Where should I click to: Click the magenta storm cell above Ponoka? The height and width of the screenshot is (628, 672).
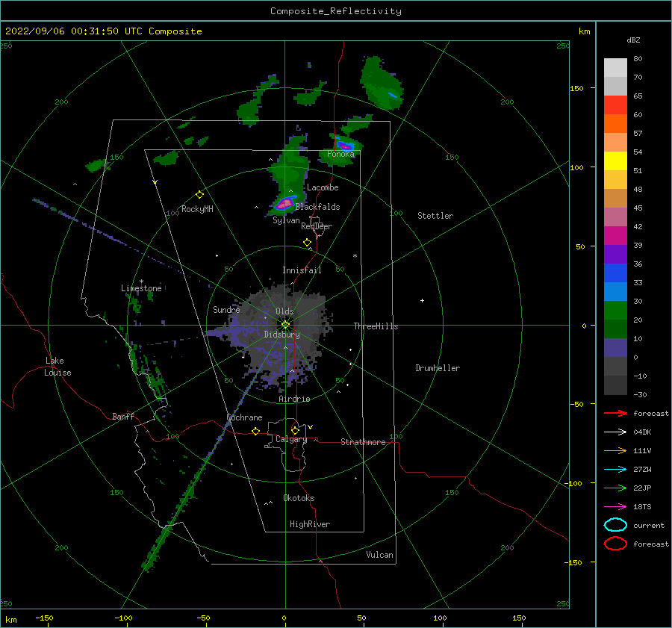tap(344, 146)
